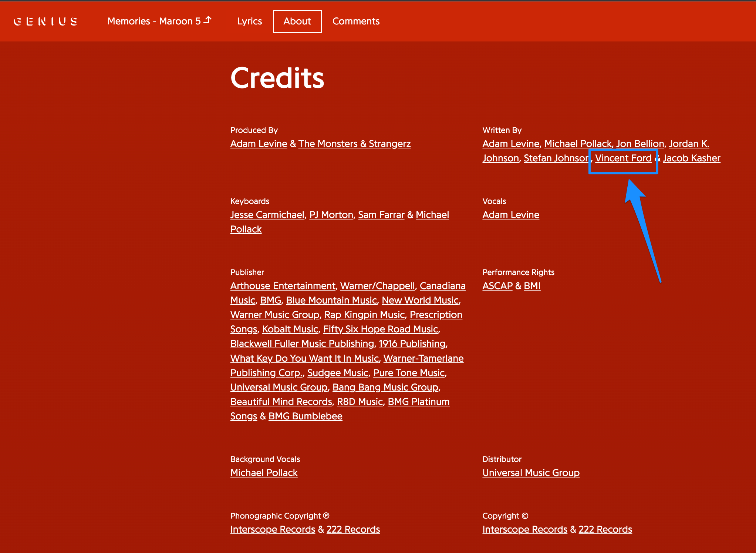Image resolution: width=756 pixels, height=553 pixels.
Task: Open Jon Bellion writer link
Action: [640, 144]
